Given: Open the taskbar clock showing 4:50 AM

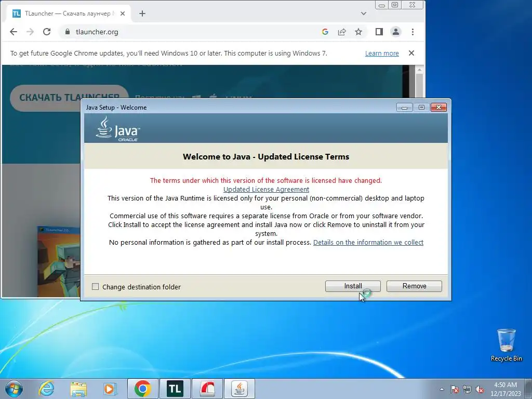Looking at the screenshot, I should coord(506,389).
